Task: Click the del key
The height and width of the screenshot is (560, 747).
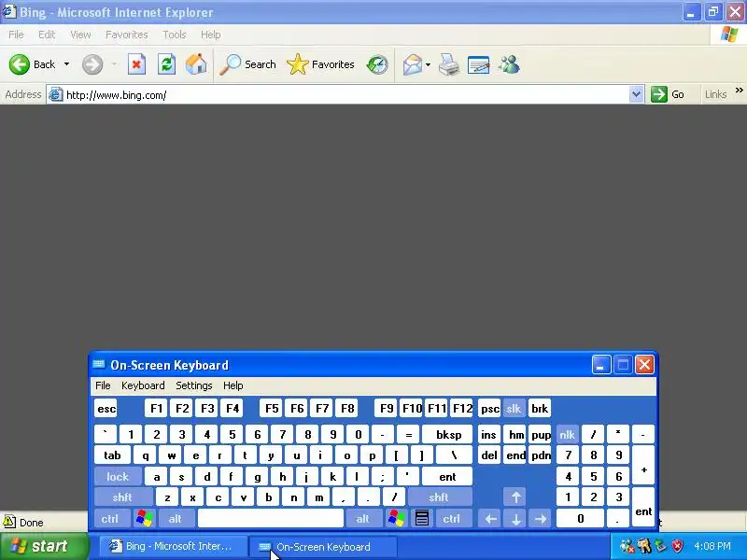Action: point(489,455)
